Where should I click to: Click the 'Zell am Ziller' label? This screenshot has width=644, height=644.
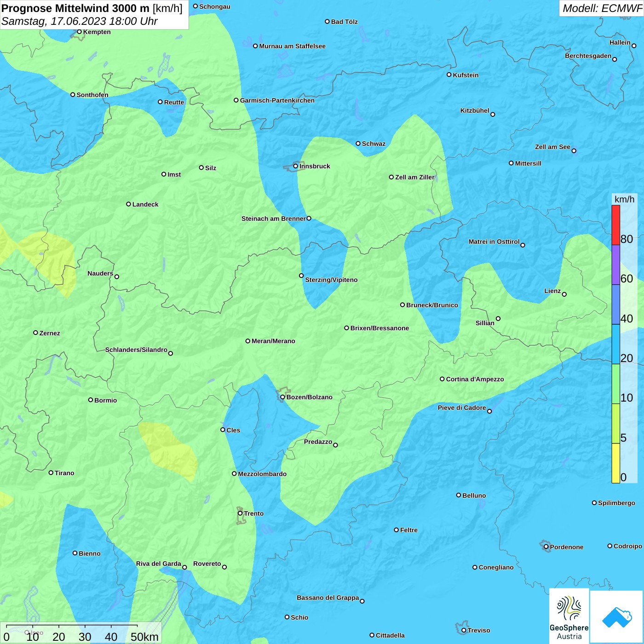pyautogui.click(x=415, y=177)
